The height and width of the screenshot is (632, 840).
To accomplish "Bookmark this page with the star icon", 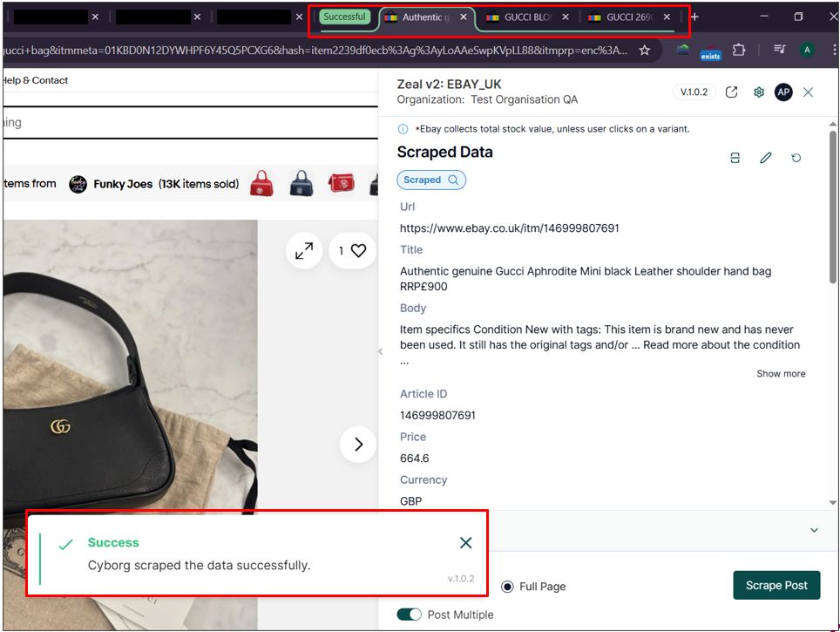I will point(645,51).
